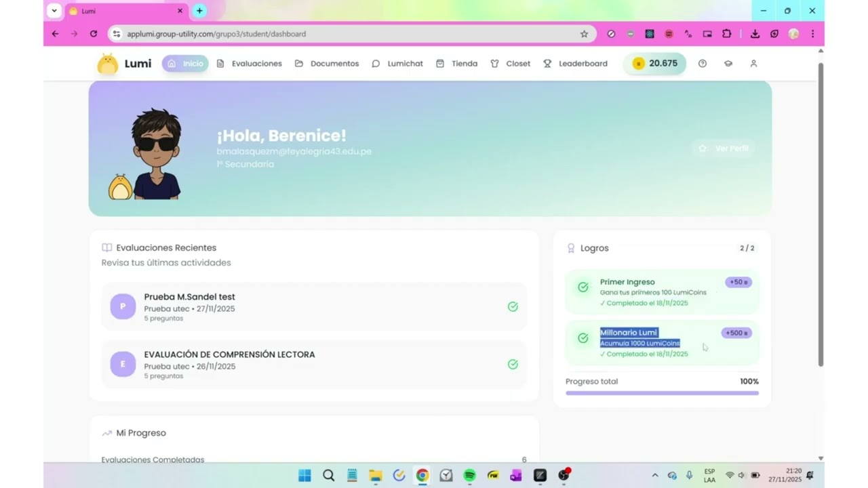Open EVALUACIÓN DE COMPRENSIÓN LECTORA entry
Screen dimensions: 868x488
tap(314, 364)
